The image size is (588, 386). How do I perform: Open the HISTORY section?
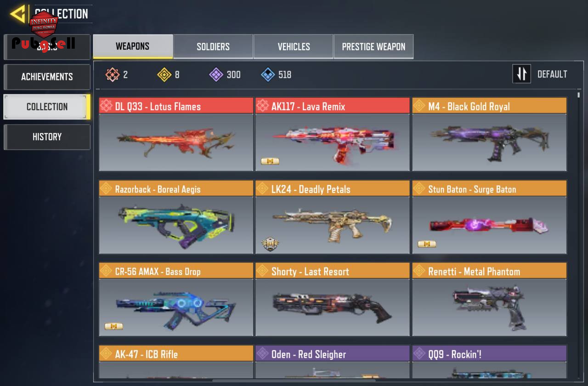coord(47,137)
